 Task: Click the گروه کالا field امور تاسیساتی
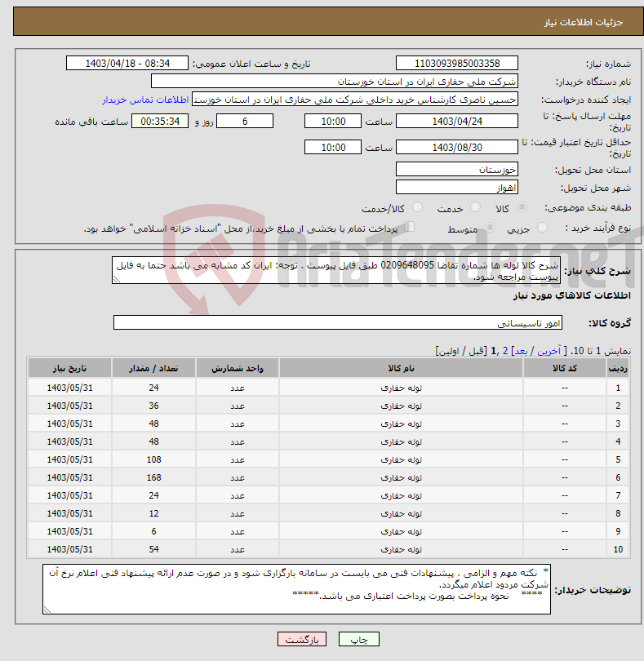[x=337, y=322]
